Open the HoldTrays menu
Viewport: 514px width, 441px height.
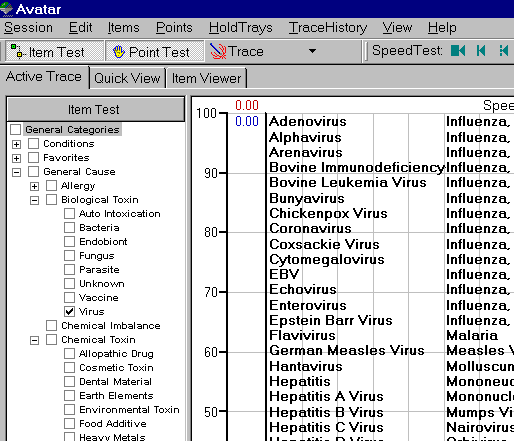[241, 28]
